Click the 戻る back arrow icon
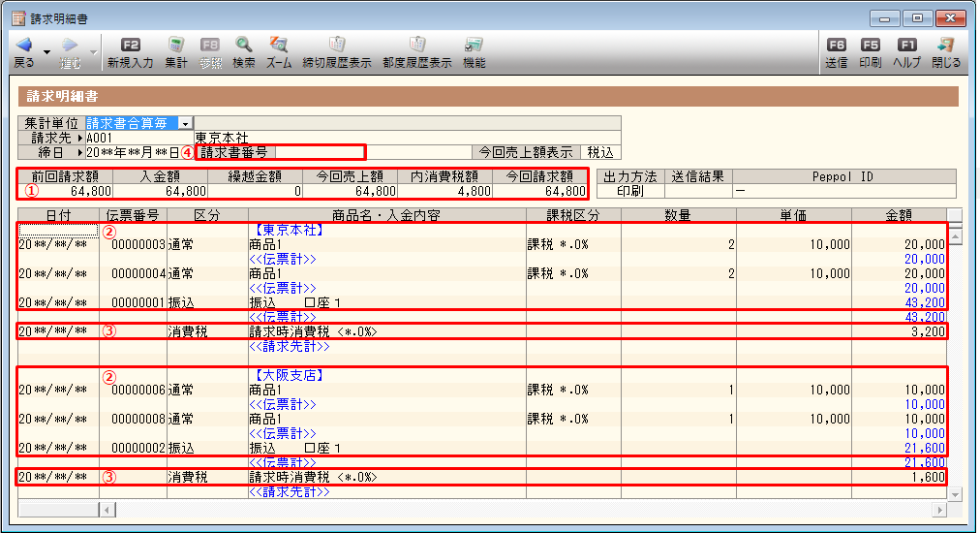This screenshot has width=980, height=533. (x=24, y=45)
